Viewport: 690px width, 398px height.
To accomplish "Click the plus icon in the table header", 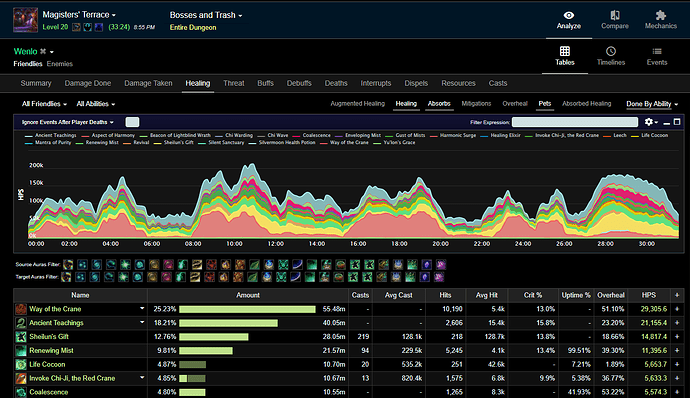I will (x=677, y=295).
